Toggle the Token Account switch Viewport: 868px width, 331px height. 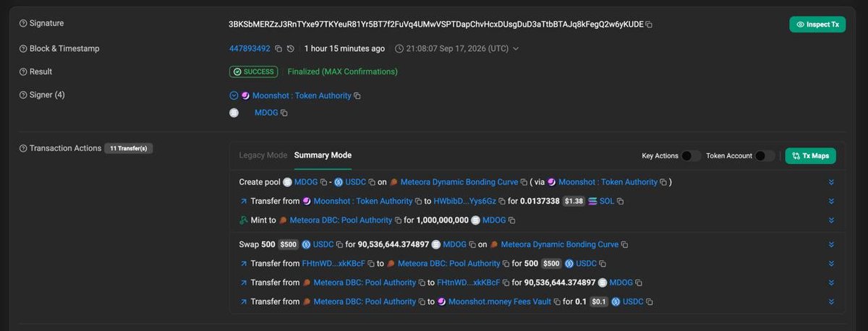click(x=765, y=155)
